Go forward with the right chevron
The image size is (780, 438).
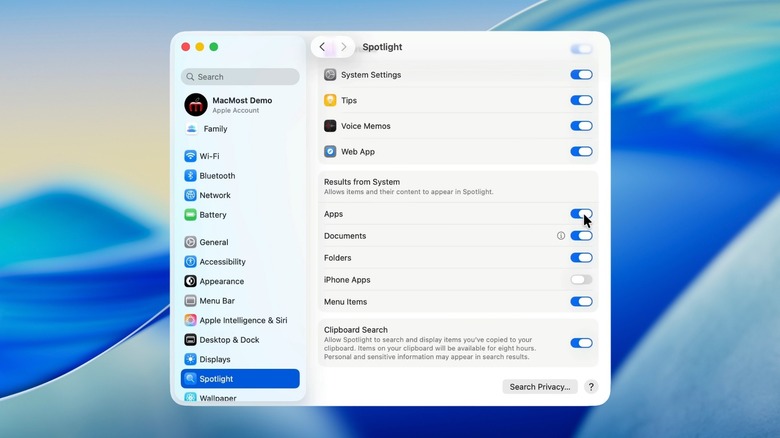click(x=343, y=47)
